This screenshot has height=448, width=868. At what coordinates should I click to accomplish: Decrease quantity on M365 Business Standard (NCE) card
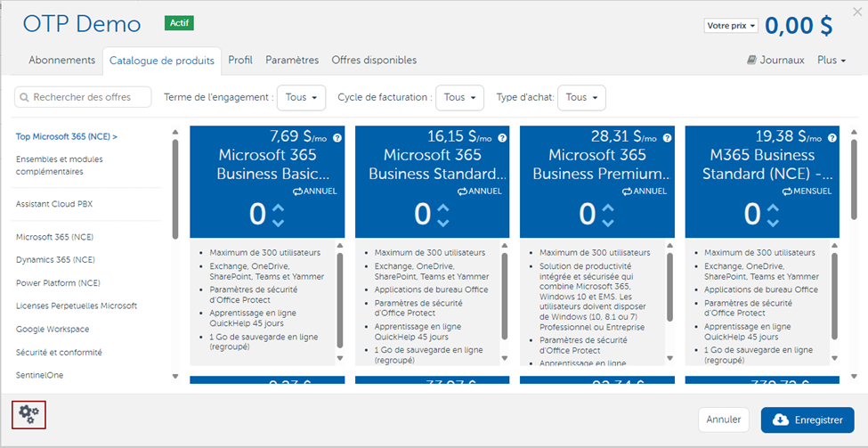773,223
